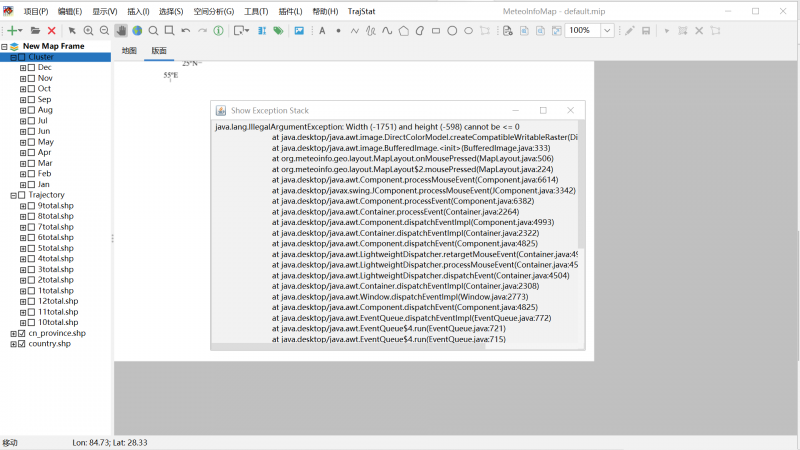Click the red Remove Layer X icon
This screenshot has height=450, width=800.
[52, 31]
